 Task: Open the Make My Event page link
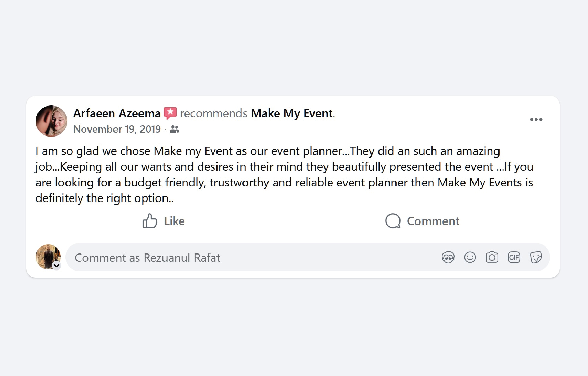tap(292, 113)
